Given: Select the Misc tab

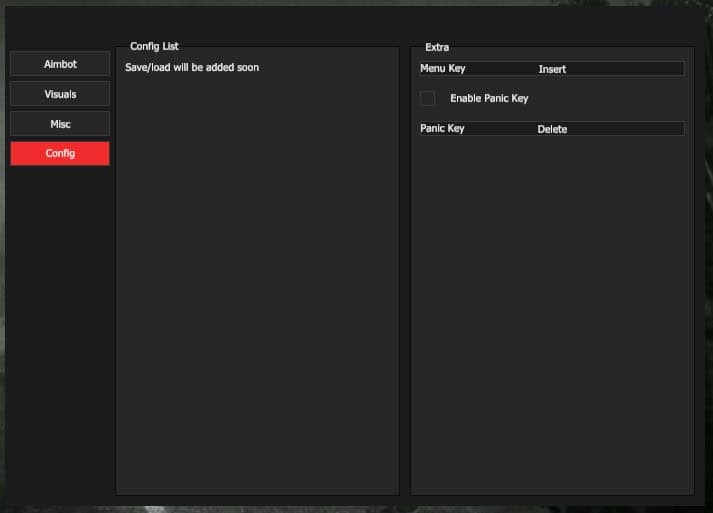Looking at the screenshot, I should coord(60,124).
